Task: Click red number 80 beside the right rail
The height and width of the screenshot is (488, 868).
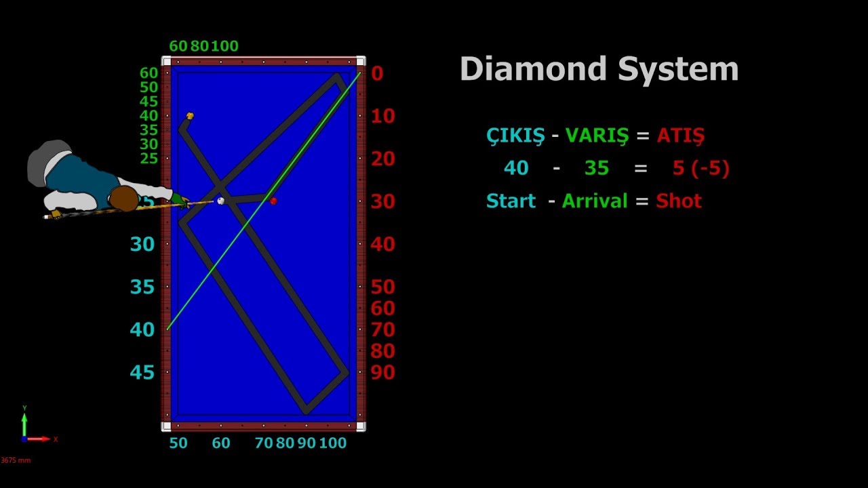Action: 382,351
